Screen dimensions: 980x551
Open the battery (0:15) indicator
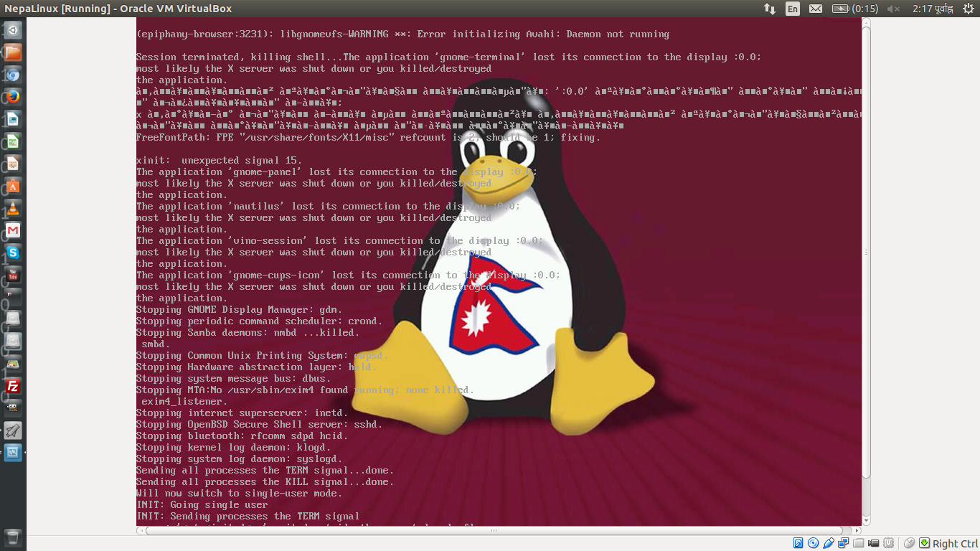(854, 9)
